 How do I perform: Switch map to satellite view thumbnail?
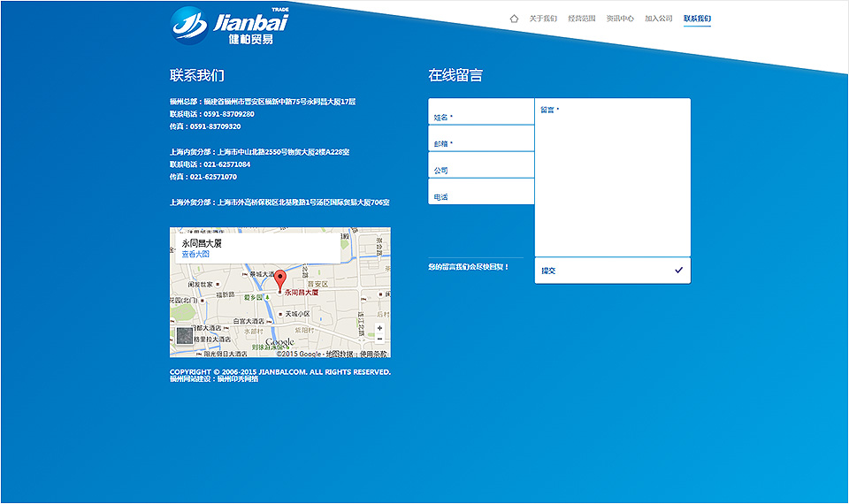184,336
